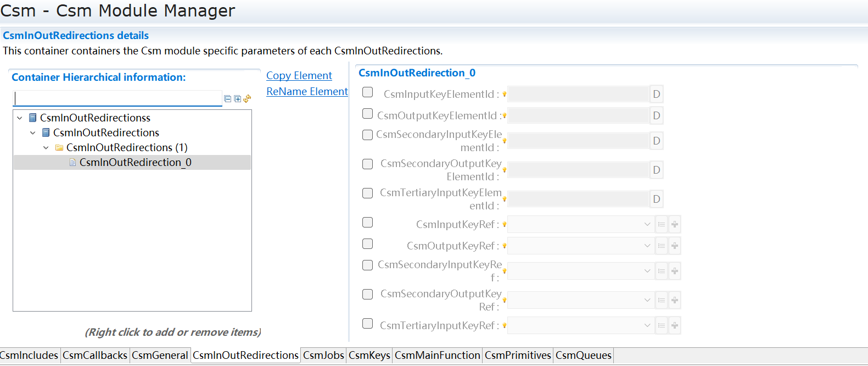
Task: Open the CsmOutputKeyRef dropdown
Action: coord(646,246)
